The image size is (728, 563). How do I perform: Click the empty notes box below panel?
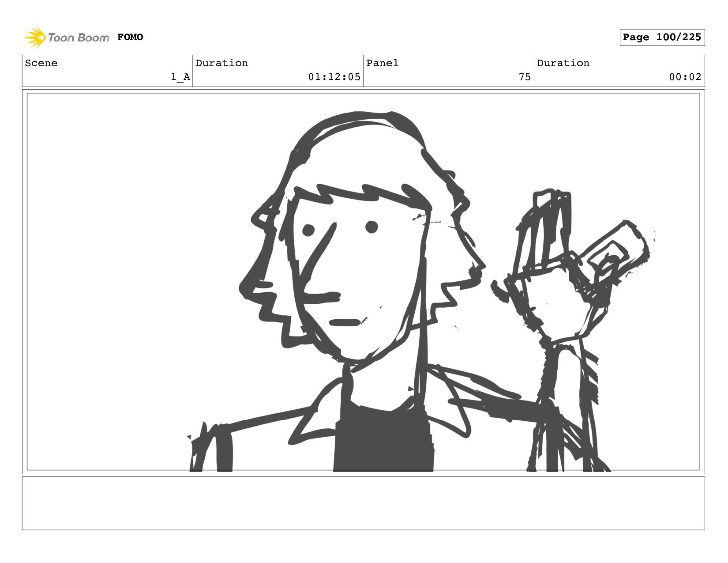pos(363,503)
